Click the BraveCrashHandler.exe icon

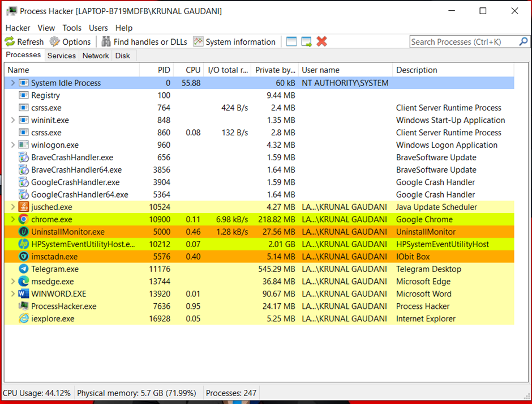[23, 158]
